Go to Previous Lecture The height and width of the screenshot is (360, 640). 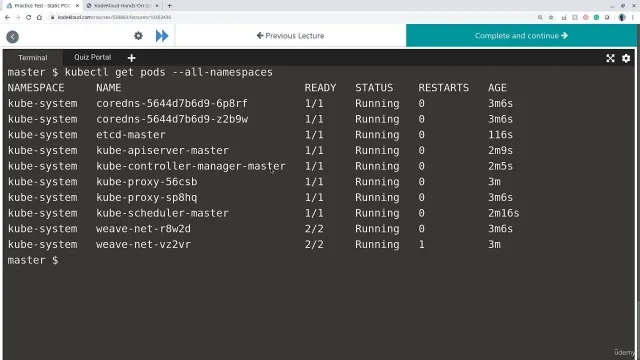tap(290, 36)
